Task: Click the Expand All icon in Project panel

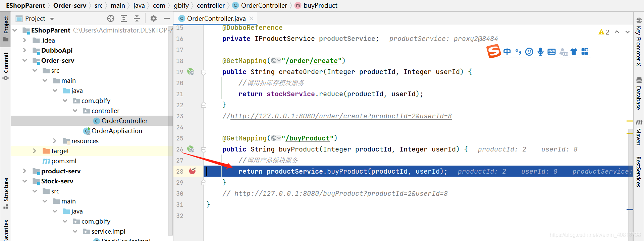Action: (124, 18)
